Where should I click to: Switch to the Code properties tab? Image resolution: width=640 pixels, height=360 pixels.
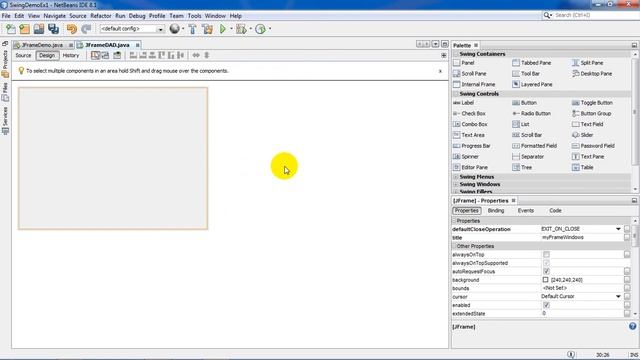pyautogui.click(x=555, y=211)
